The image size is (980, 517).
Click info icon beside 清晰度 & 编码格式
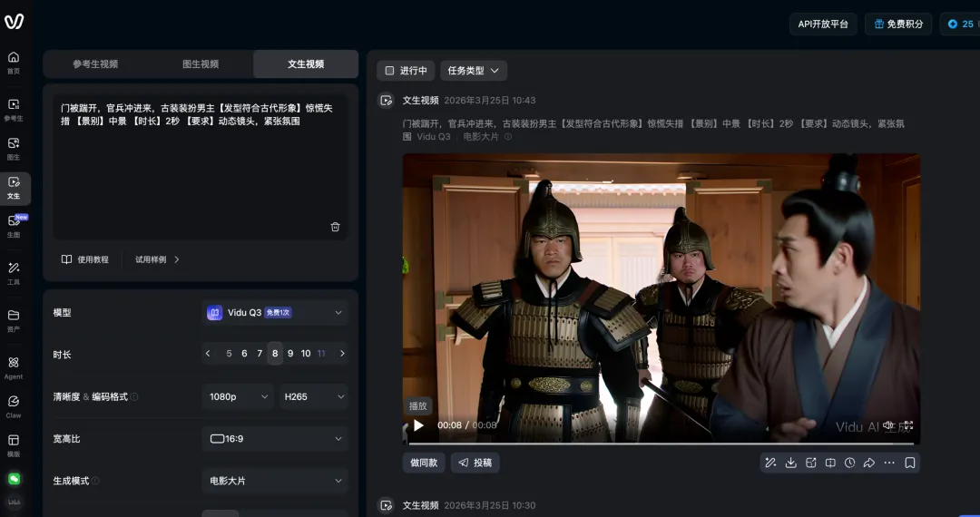click(x=134, y=396)
